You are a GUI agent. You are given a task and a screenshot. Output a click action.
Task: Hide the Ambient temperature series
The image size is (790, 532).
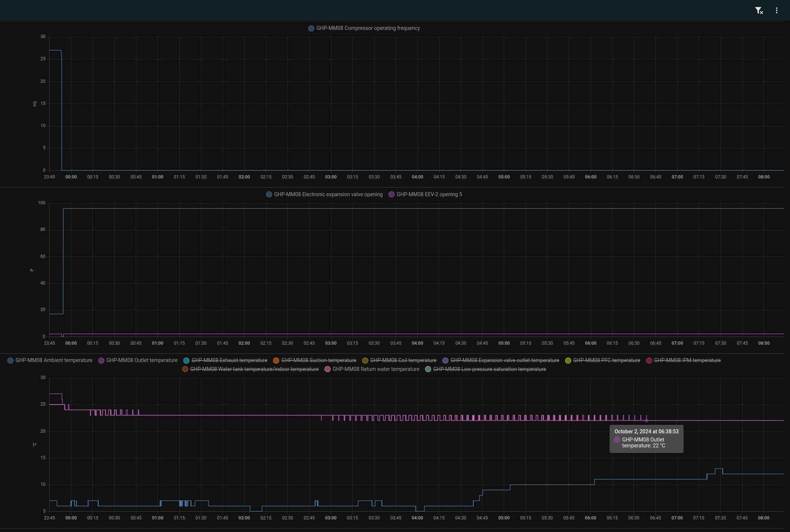54,361
